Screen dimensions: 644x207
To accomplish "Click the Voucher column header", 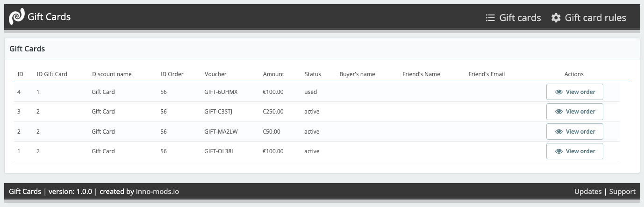I will coord(215,74).
